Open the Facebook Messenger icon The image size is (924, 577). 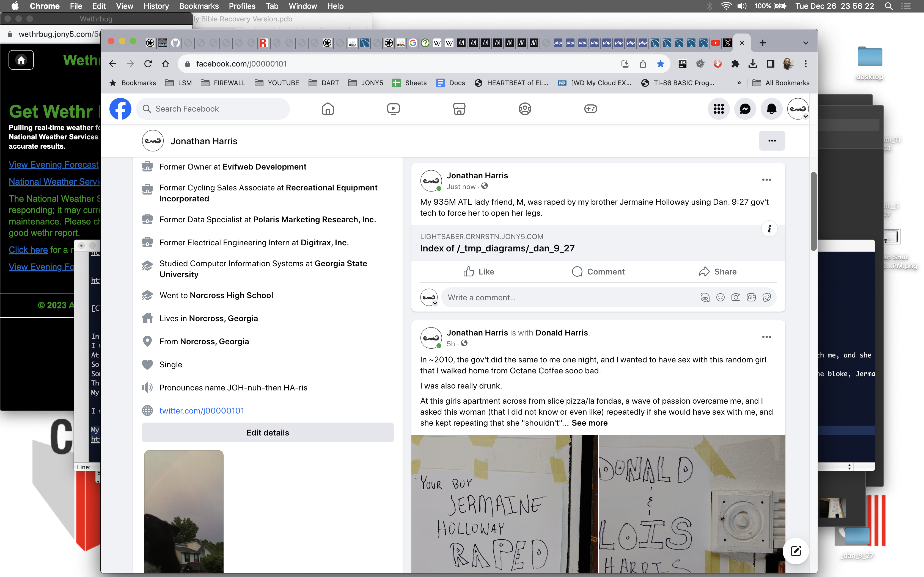point(745,109)
